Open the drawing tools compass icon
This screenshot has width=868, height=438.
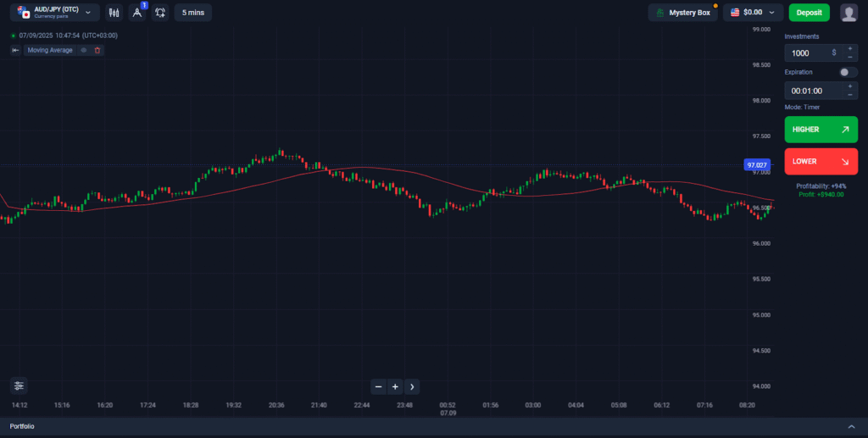tap(137, 13)
